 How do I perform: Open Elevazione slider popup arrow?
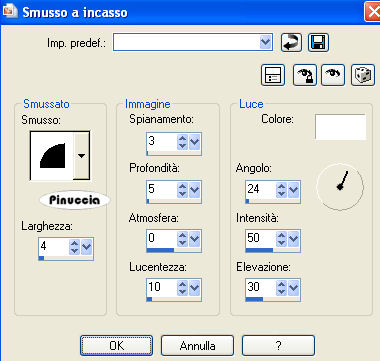point(293,288)
